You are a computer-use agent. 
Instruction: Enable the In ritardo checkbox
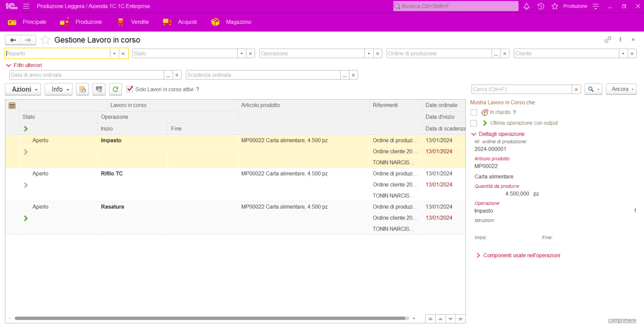coord(474,112)
